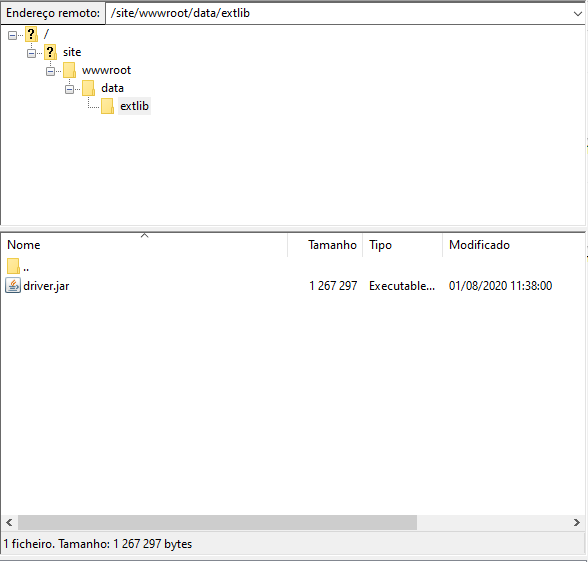Select the extlib tree item label
The width and height of the screenshot is (588, 562).
tap(134, 106)
